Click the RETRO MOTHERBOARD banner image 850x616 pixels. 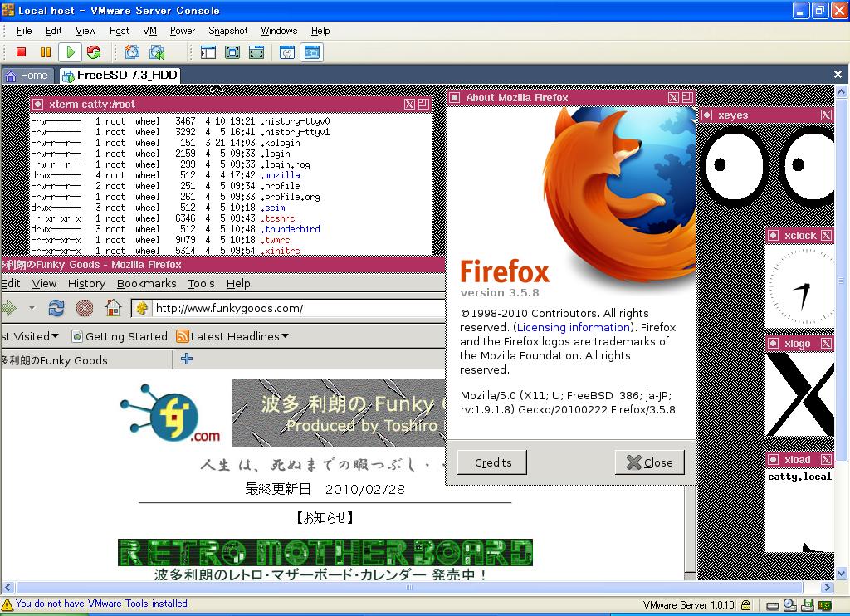coord(325,552)
